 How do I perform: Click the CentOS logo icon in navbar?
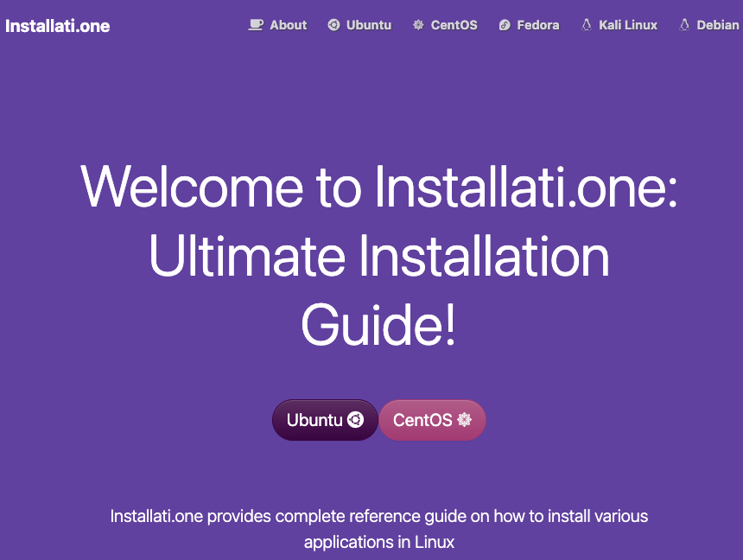[418, 25]
